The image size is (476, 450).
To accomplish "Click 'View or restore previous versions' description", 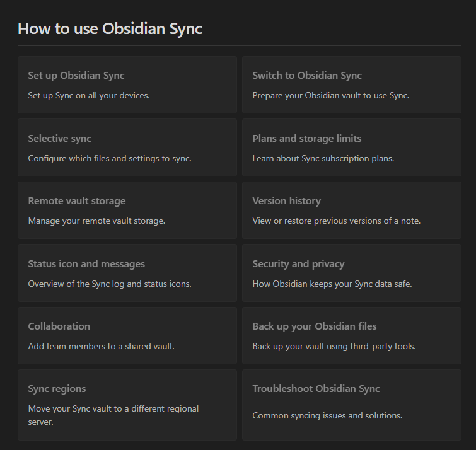I will click(x=336, y=221).
